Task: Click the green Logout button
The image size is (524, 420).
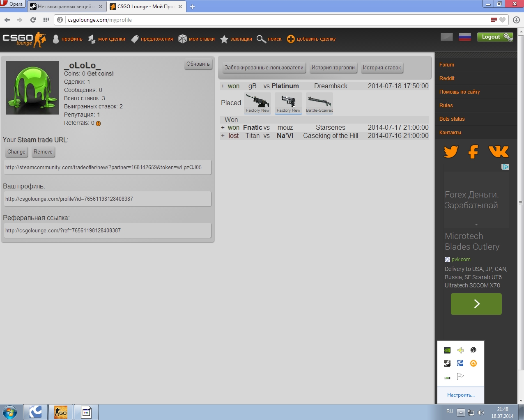Action: coord(495,37)
